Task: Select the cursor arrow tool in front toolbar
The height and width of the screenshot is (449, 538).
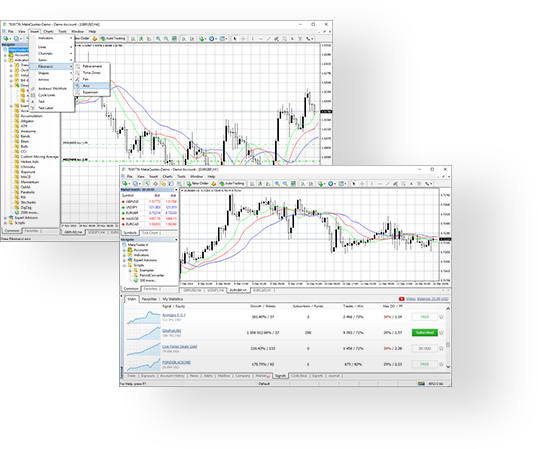Action: pos(354,184)
